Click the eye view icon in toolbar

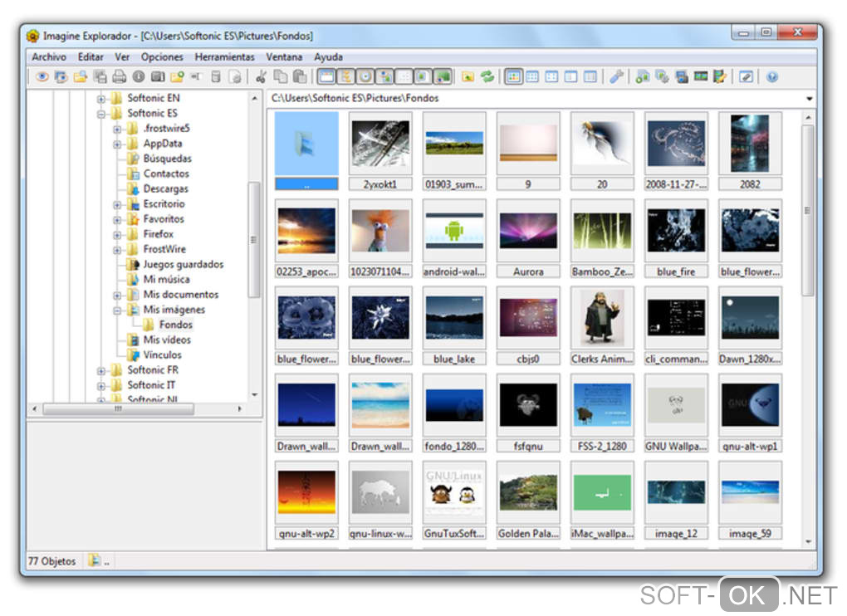pyautogui.click(x=42, y=77)
